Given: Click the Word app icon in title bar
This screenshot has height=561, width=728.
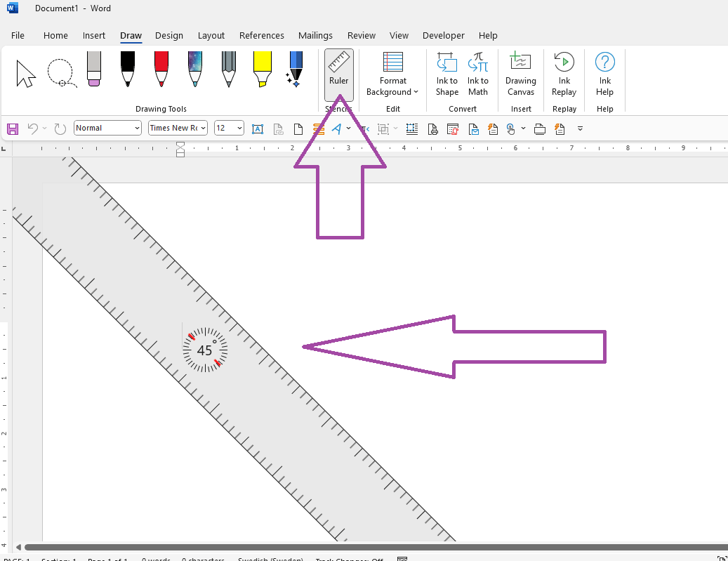Looking at the screenshot, I should pyautogui.click(x=13, y=8).
